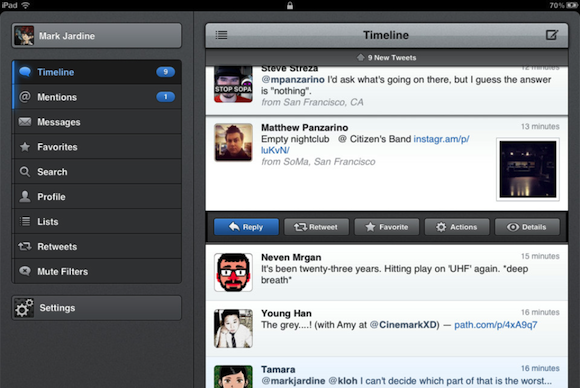The height and width of the screenshot is (388, 580).
Task: Click the Favorites star icon in sidebar
Action: [x=25, y=147]
